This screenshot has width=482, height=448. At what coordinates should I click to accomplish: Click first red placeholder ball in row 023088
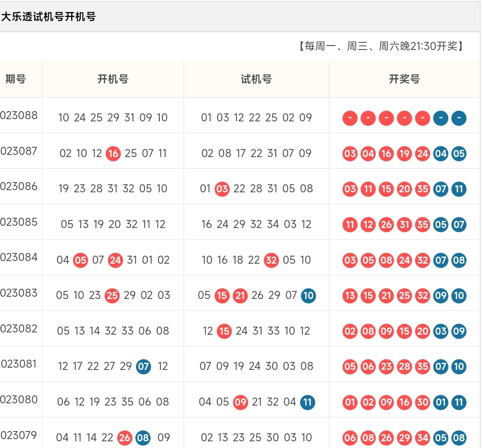350,118
